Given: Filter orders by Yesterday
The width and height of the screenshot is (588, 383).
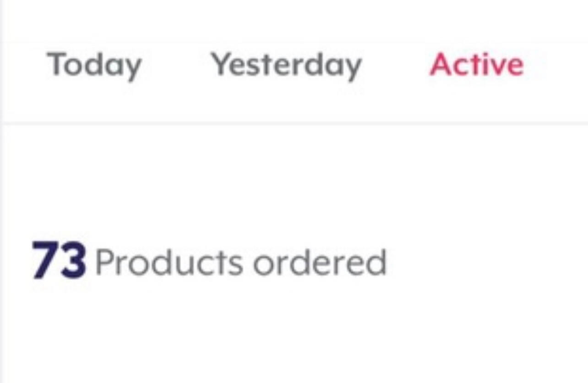Looking at the screenshot, I should (286, 65).
